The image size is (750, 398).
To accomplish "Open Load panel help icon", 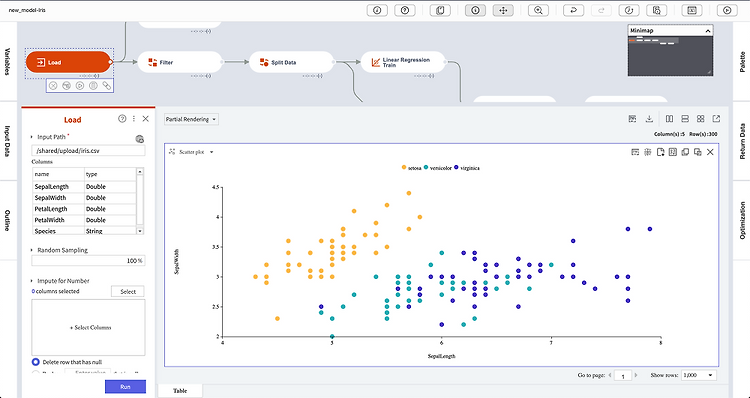I will (122, 119).
